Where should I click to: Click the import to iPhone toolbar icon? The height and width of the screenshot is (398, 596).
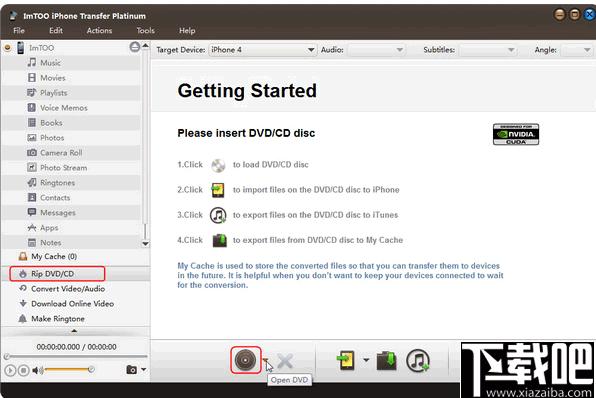tap(346, 360)
